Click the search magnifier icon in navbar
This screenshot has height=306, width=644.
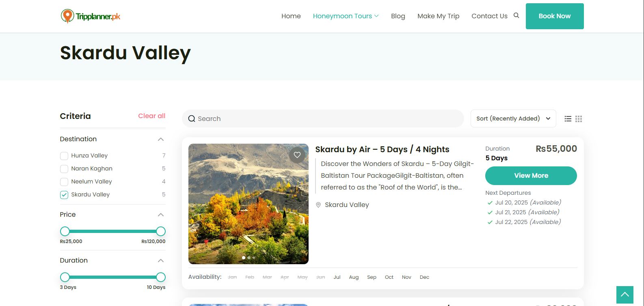pyautogui.click(x=516, y=15)
